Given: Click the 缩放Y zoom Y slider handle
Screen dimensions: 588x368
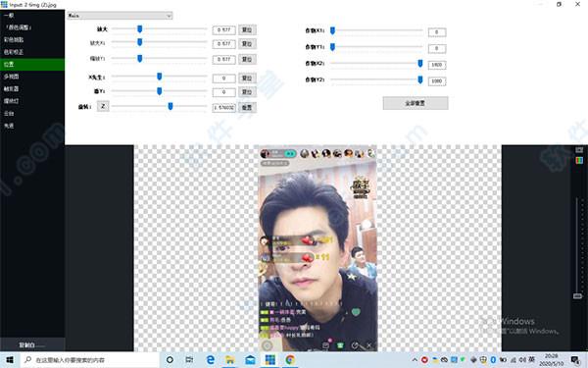Looking at the screenshot, I should 140,59.
